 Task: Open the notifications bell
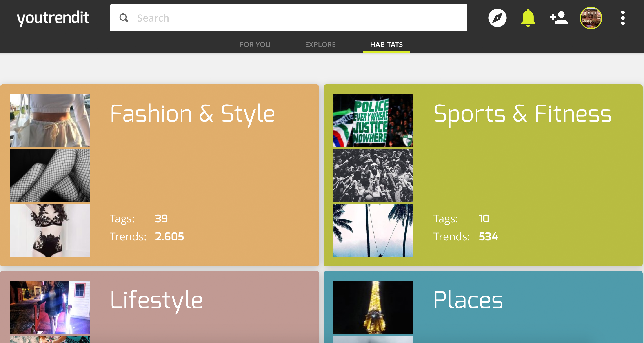[x=528, y=18]
